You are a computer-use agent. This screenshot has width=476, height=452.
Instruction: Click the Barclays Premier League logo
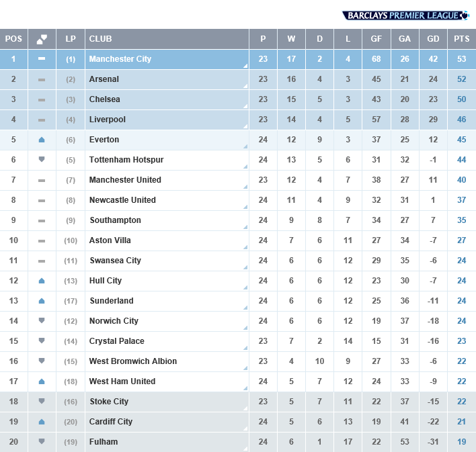point(405,15)
